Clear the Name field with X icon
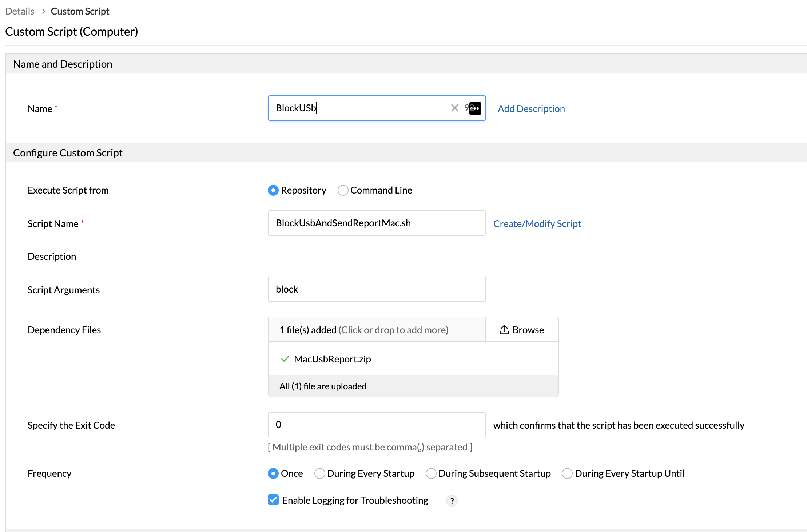Viewport: 807px width, 532px height. point(454,108)
